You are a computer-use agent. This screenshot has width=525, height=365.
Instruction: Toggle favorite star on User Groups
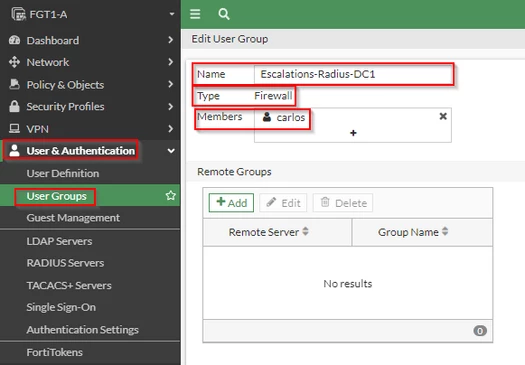point(171,196)
